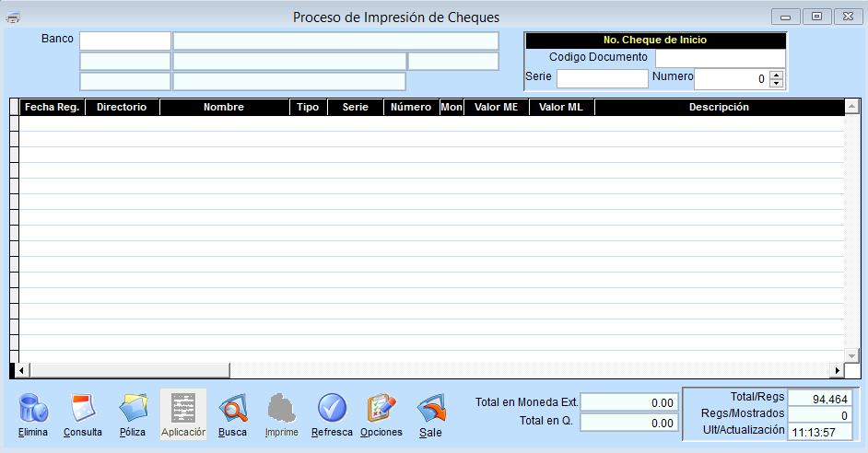This screenshot has height=453, width=868.
Task: Click the Sale exit icon
Action: tap(430, 407)
